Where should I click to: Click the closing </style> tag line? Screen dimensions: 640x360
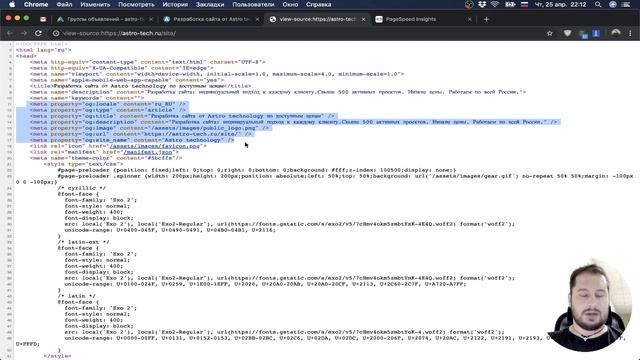(58, 356)
